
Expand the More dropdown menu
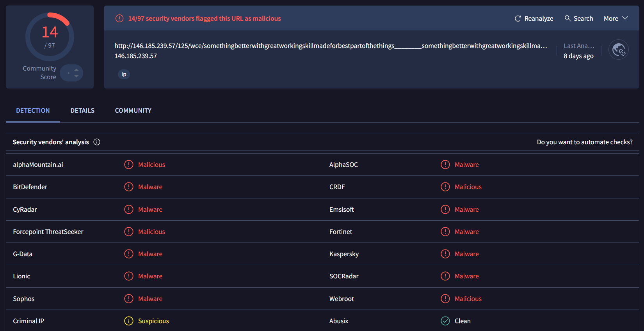(x=616, y=19)
